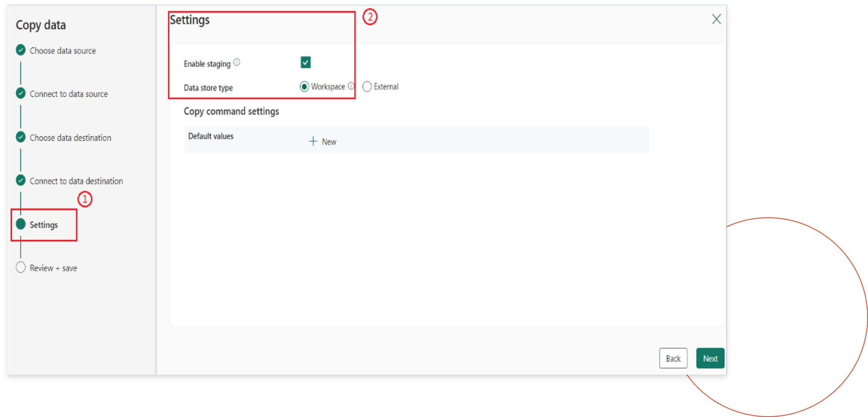
Task: Click the green checkmark for Choose data destination
Action: (21, 137)
